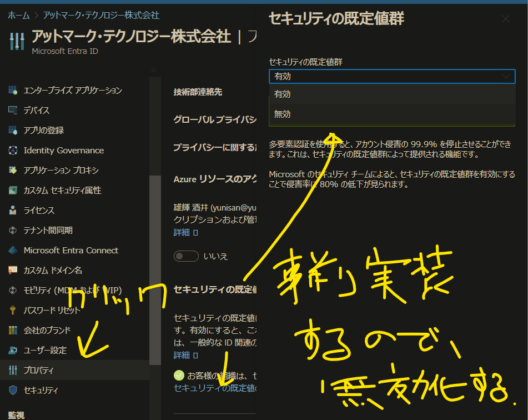Screen dimensions: 528x420
Task: Choose 有効 option in dropdown list
Action: (x=392, y=94)
